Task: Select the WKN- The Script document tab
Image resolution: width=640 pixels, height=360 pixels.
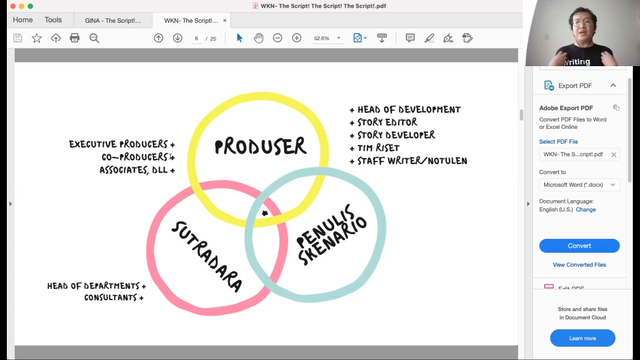Action: 191,20
